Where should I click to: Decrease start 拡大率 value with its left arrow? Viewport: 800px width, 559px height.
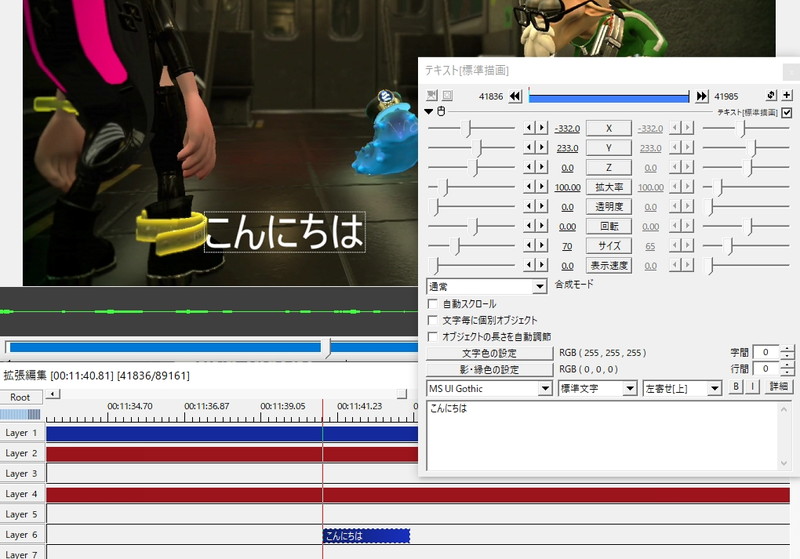pyautogui.click(x=529, y=187)
